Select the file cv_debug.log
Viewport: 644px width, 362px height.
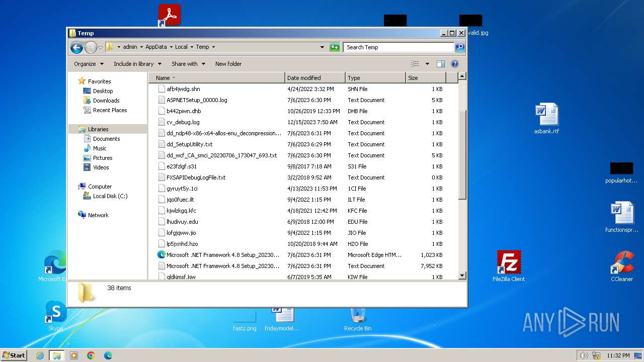point(183,122)
